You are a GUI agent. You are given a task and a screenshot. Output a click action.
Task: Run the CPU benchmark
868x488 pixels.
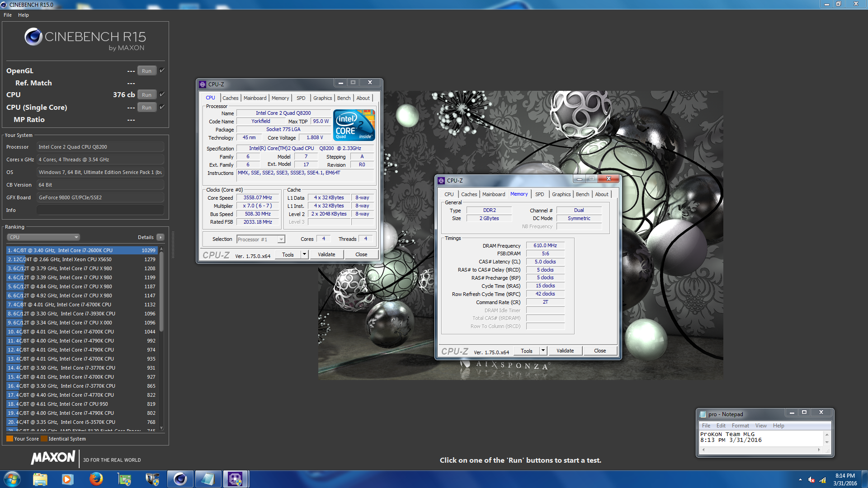(x=146, y=95)
